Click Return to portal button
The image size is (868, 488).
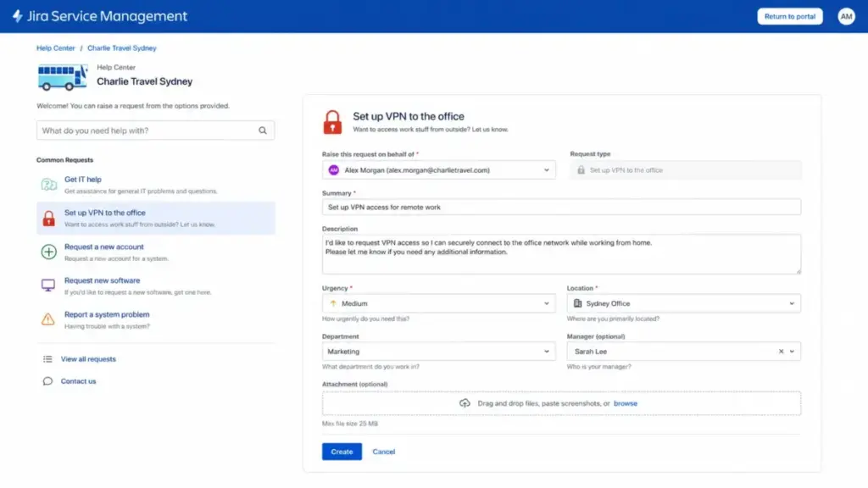[x=789, y=17]
